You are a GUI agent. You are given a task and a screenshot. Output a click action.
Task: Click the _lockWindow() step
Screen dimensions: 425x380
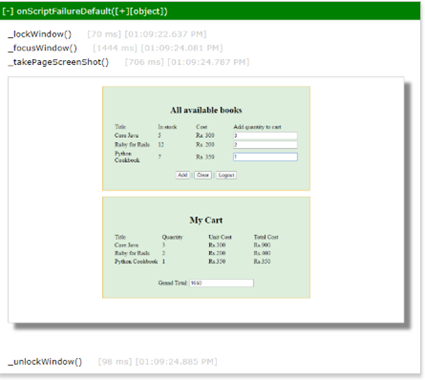[x=40, y=34]
